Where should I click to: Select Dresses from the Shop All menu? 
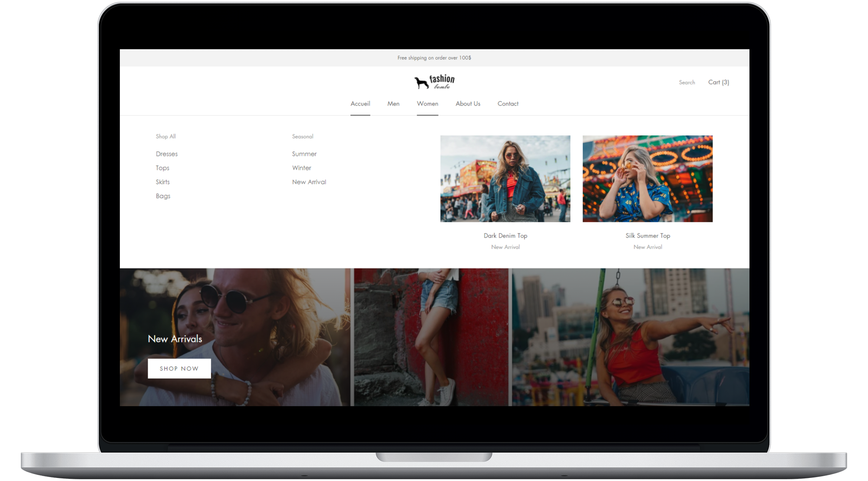(x=167, y=153)
